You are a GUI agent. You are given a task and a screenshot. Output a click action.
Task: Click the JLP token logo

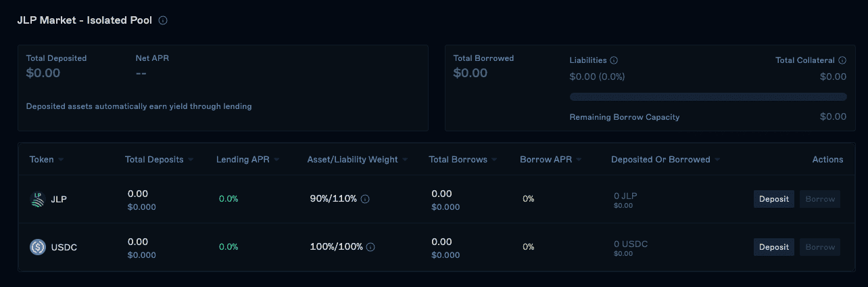pyautogui.click(x=38, y=199)
